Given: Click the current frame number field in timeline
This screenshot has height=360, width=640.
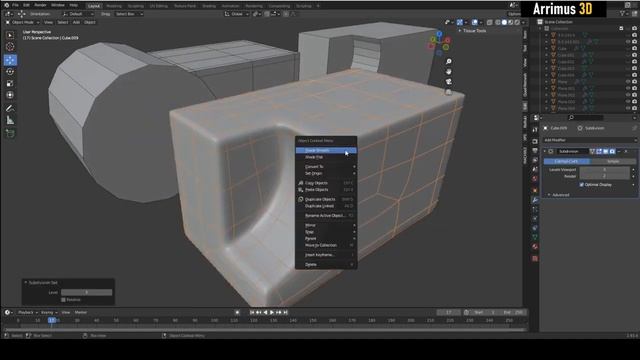Looking at the screenshot, I should click(449, 312).
